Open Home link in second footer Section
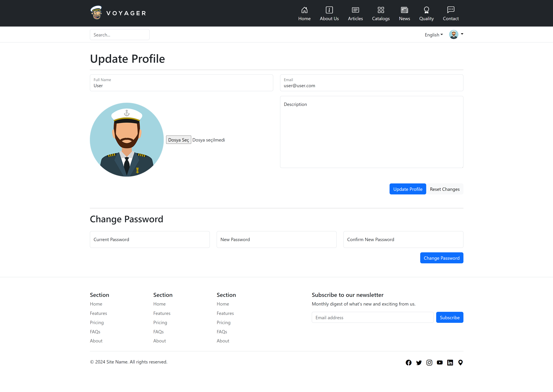This screenshot has height=392, width=553. (159, 304)
